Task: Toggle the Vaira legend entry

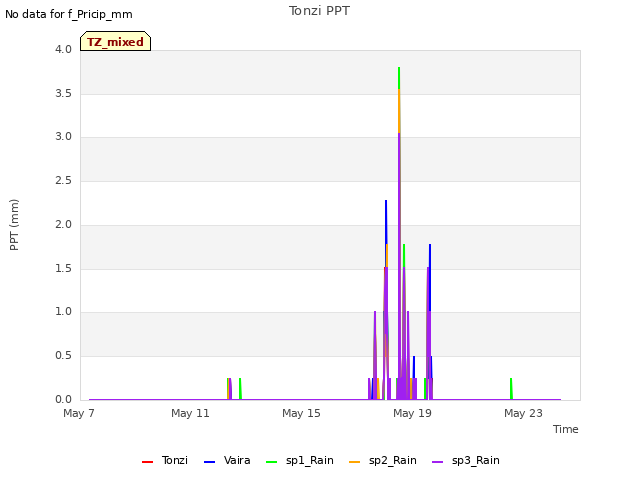Action: click(x=227, y=460)
